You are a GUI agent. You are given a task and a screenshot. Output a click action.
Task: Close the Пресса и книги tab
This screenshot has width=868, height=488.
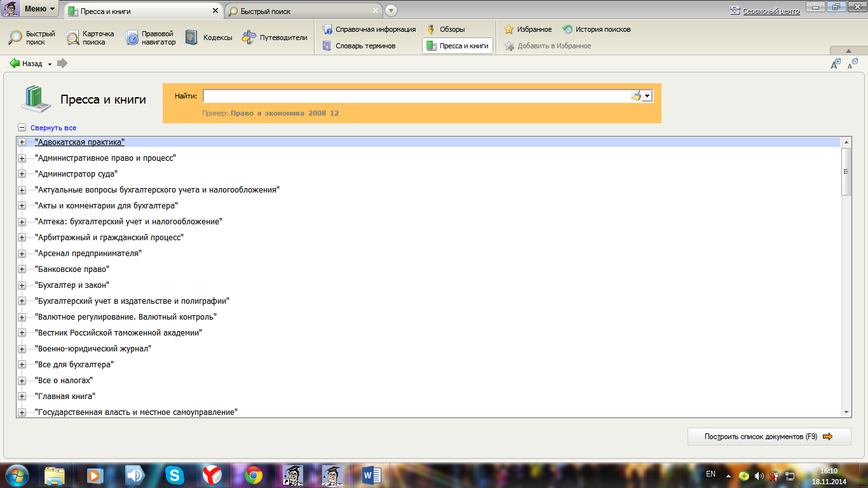coord(215,11)
